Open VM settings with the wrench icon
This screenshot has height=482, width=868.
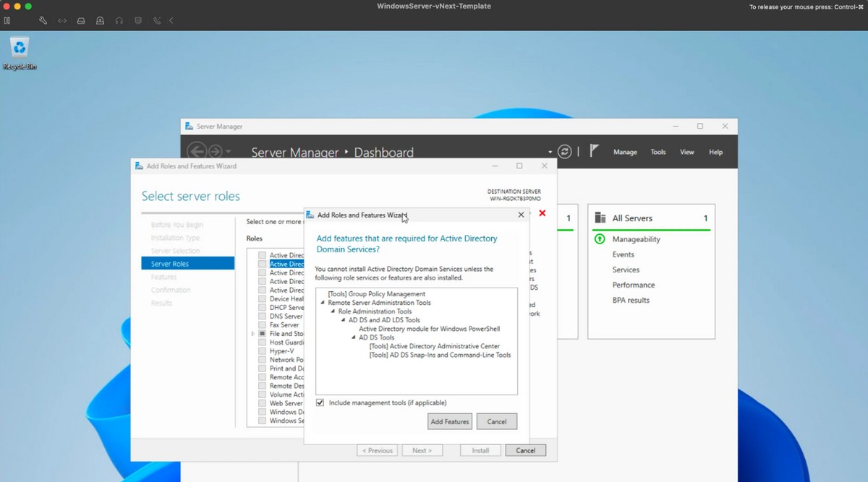[x=43, y=20]
